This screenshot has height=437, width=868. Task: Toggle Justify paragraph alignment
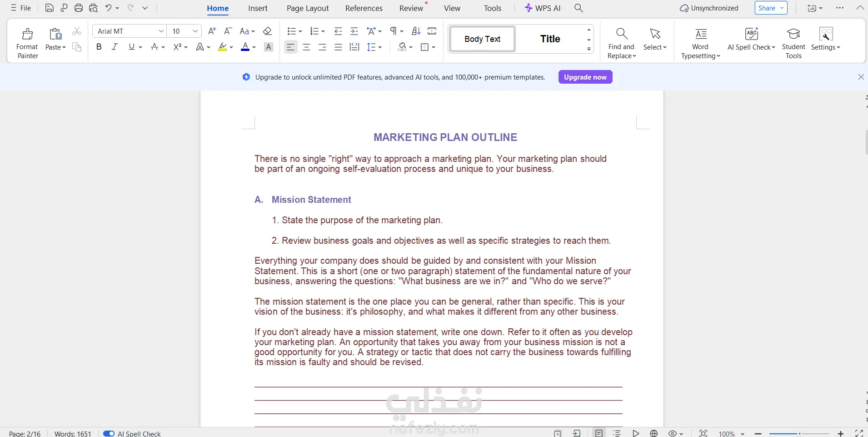[338, 47]
